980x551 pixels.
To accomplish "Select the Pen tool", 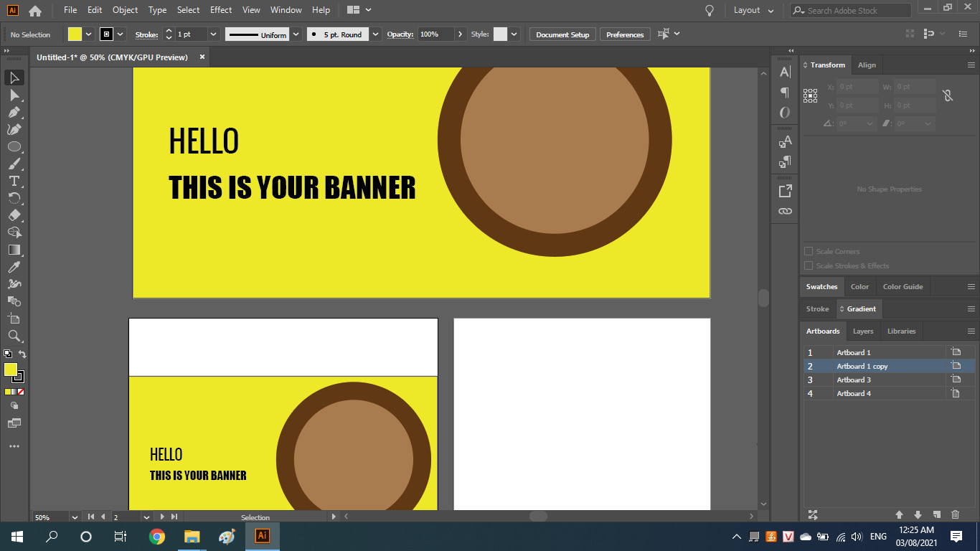I will click(x=14, y=112).
